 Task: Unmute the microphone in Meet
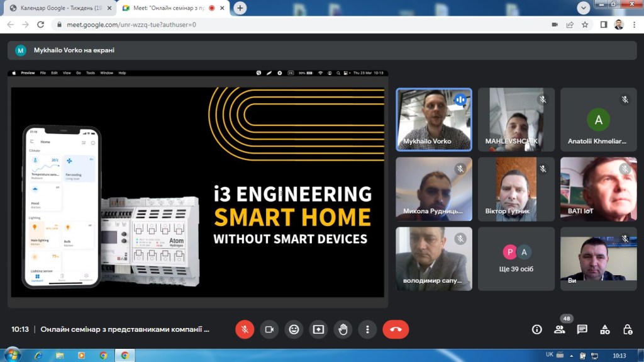245,329
